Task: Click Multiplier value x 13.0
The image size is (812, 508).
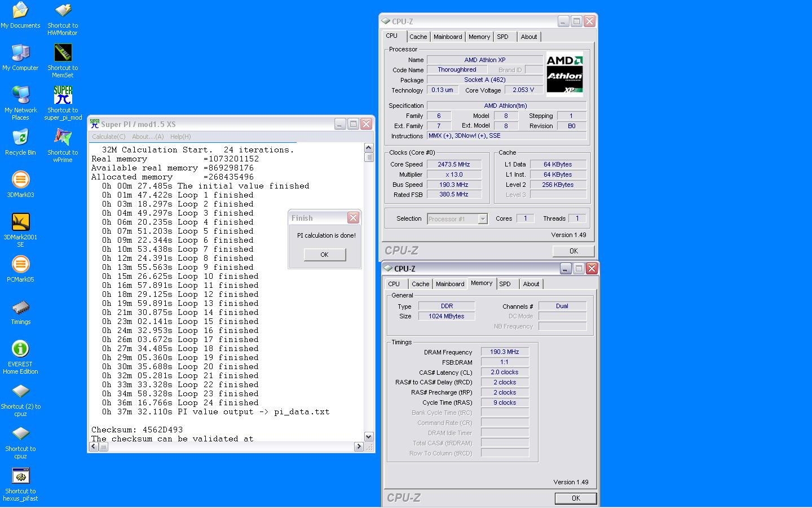Action: tap(454, 174)
